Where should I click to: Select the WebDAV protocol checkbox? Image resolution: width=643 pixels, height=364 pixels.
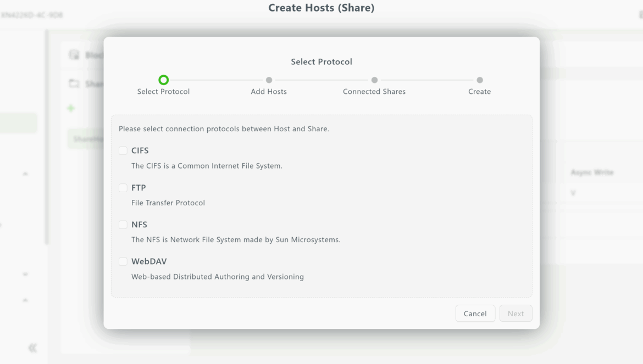123,261
